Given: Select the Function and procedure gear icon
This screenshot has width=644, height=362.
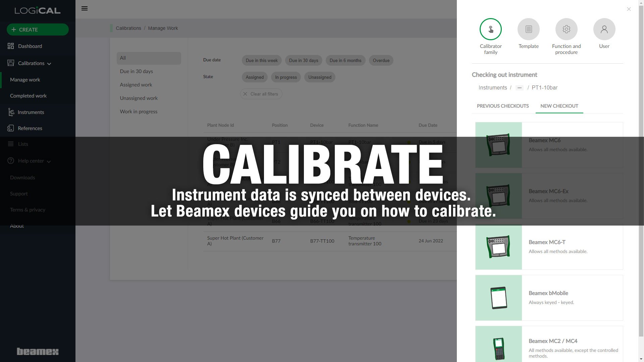Looking at the screenshot, I should click(567, 29).
